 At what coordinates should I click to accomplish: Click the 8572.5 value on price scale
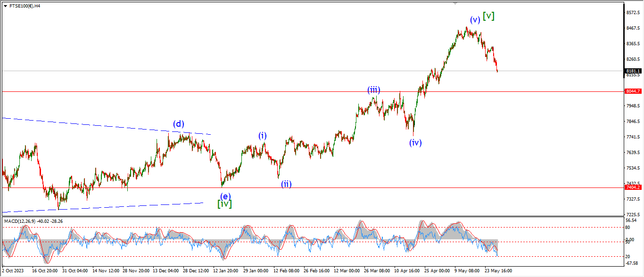click(x=633, y=12)
